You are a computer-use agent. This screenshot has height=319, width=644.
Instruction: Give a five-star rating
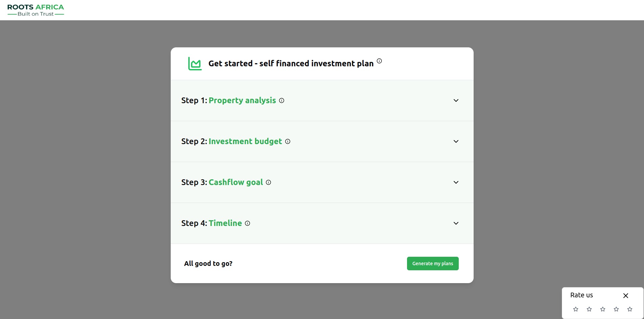[x=629, y=309]
